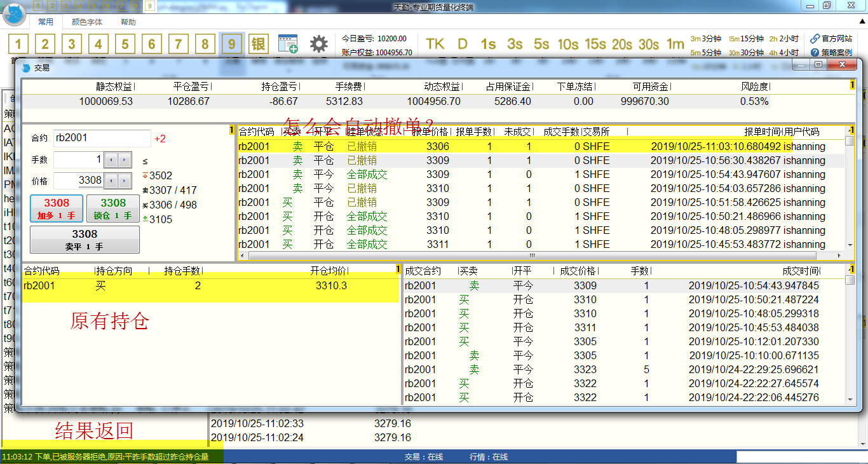Screen dimensions: 868x464
Task: Select the 4小时 chart period
Action: [x=784, y=53]
